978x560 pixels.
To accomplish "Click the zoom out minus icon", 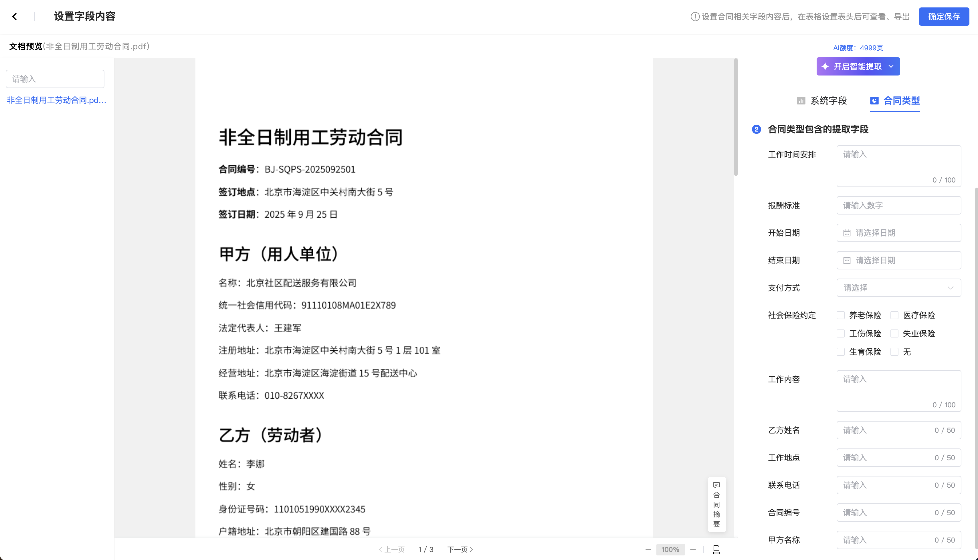I will pos(648,550).
